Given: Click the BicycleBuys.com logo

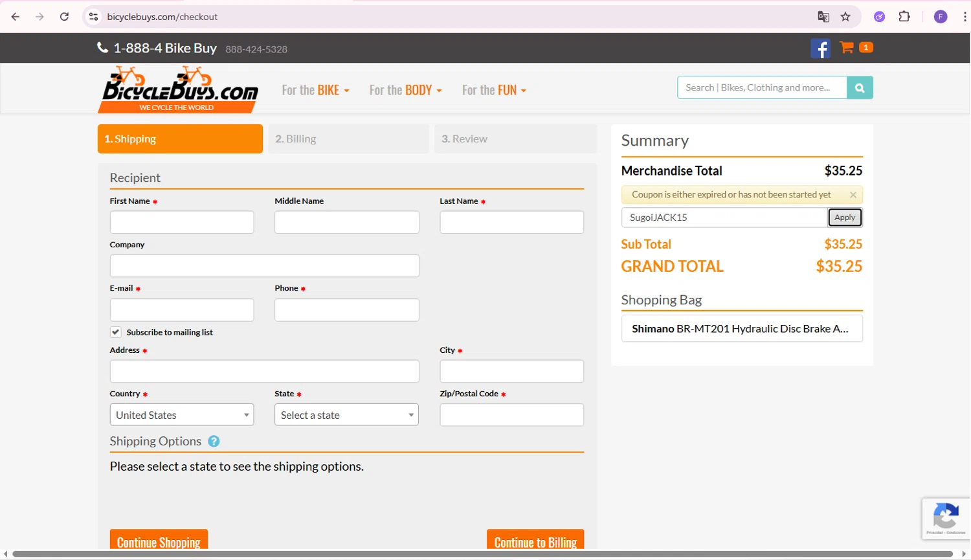Looking at the screenshot, I should 179,89.
